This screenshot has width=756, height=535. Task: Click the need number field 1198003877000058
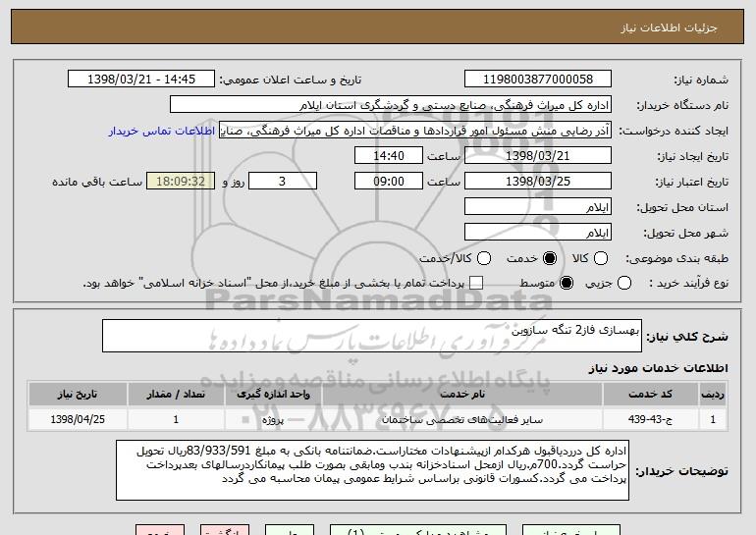(x=538, y=80)
